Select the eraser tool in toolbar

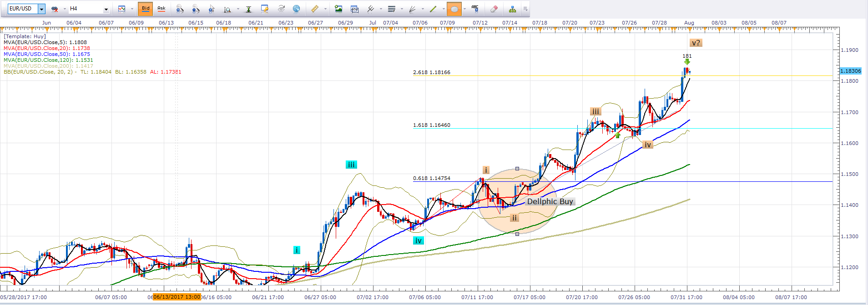(x=494, y=9)
